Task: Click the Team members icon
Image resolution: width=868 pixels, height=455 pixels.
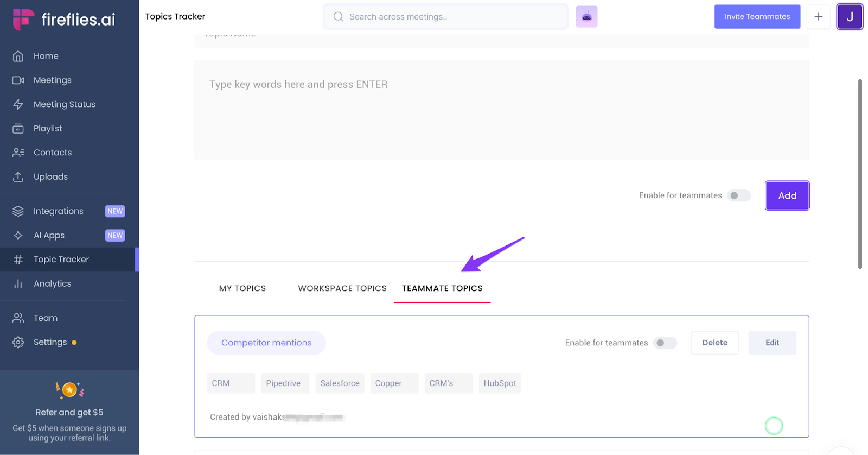Action: (x=18, y=318)
